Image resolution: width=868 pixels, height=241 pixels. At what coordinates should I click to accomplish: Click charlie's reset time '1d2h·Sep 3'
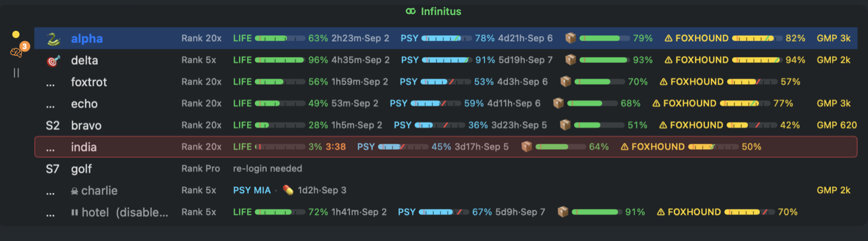[x=322, y=191]
